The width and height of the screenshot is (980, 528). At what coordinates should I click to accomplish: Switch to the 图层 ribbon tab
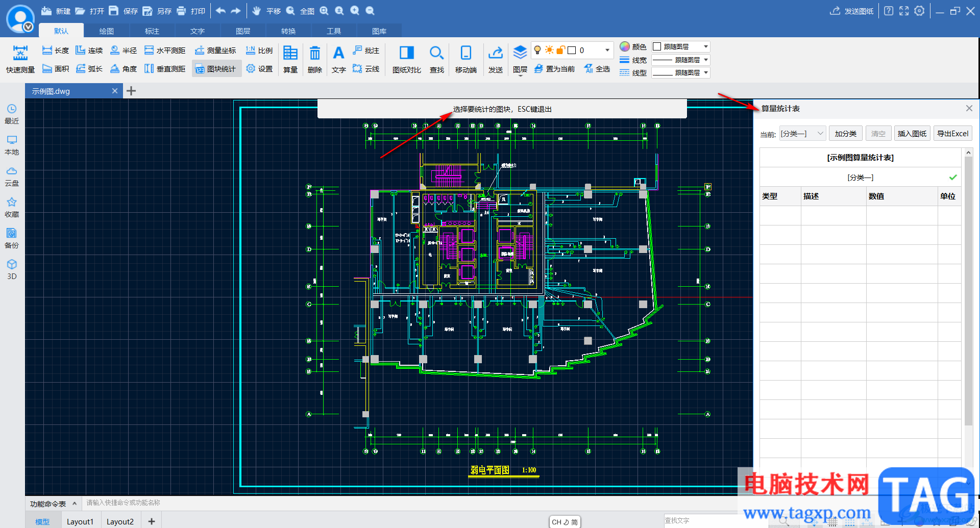coord(242,31)
